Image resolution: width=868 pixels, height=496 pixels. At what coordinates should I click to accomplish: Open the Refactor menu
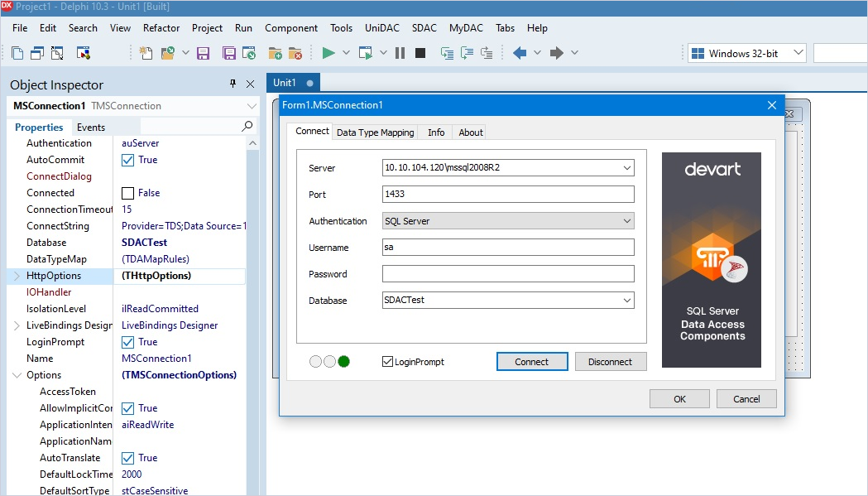click(161, 27)
